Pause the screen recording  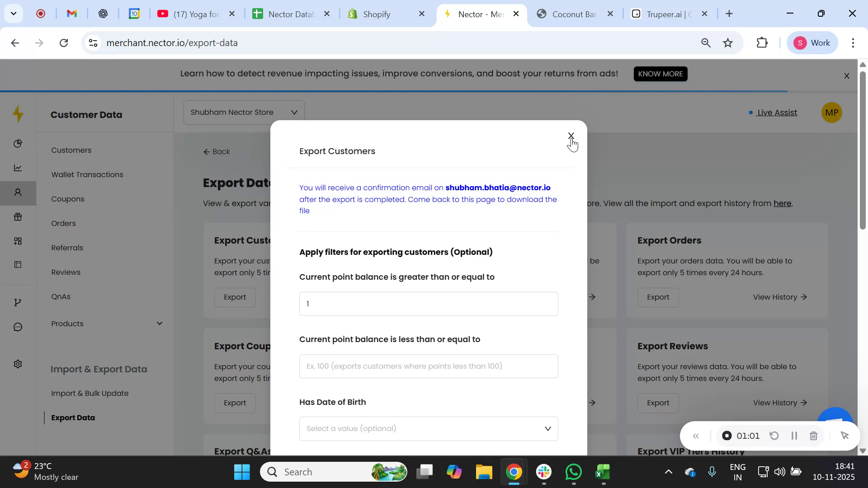coord(794,436)
